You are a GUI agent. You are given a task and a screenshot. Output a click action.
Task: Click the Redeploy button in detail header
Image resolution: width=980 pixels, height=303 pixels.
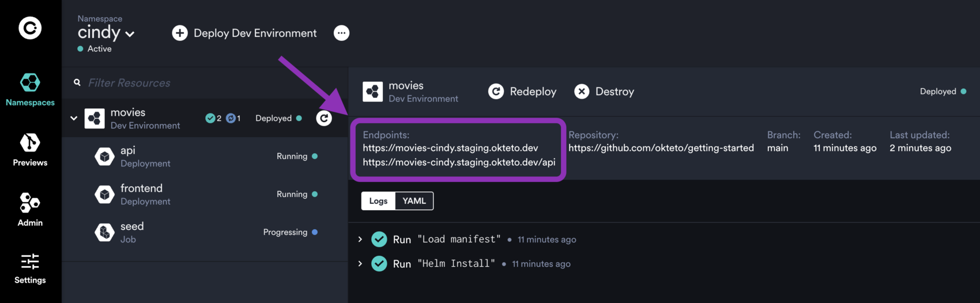coord(522,91)
